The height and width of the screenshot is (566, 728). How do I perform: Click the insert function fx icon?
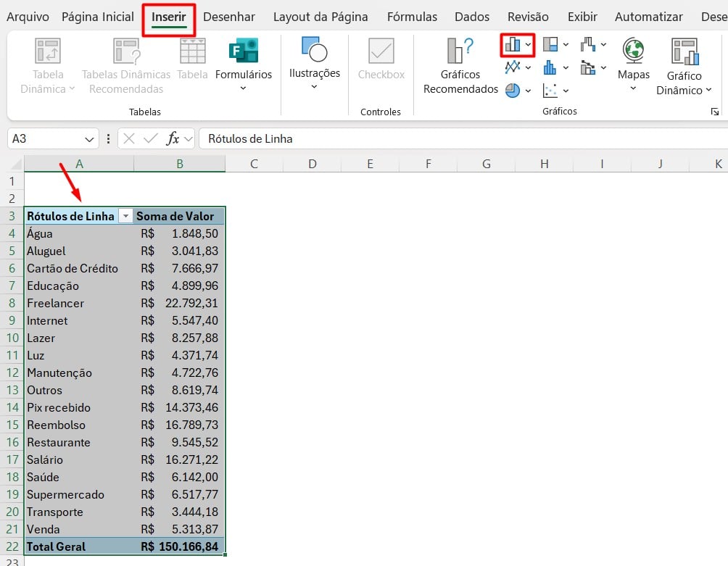pyautogui.click(x=173, y=138)
